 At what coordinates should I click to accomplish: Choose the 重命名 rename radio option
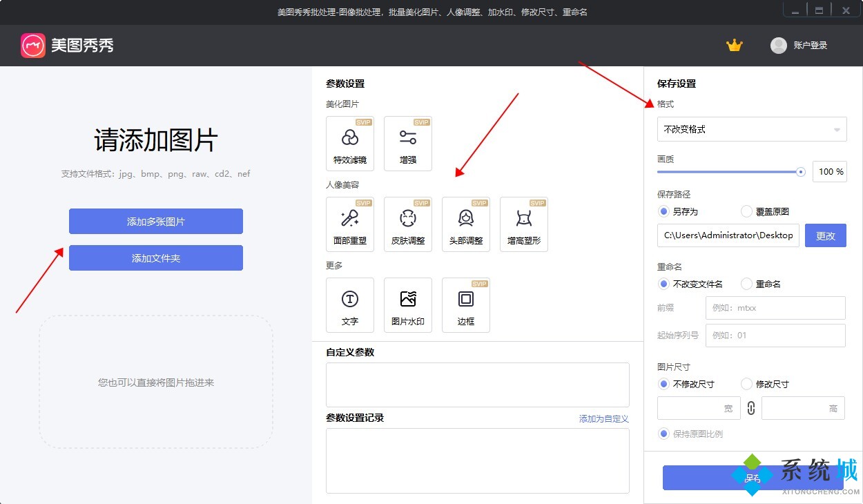pos(761,284)
